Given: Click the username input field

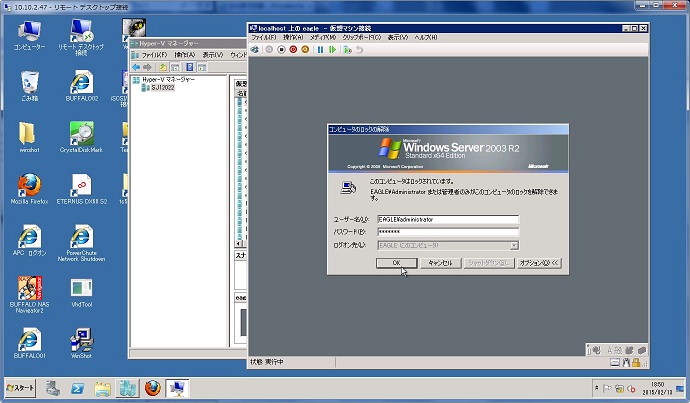Looking at the screenshot, I should (447, 219).
